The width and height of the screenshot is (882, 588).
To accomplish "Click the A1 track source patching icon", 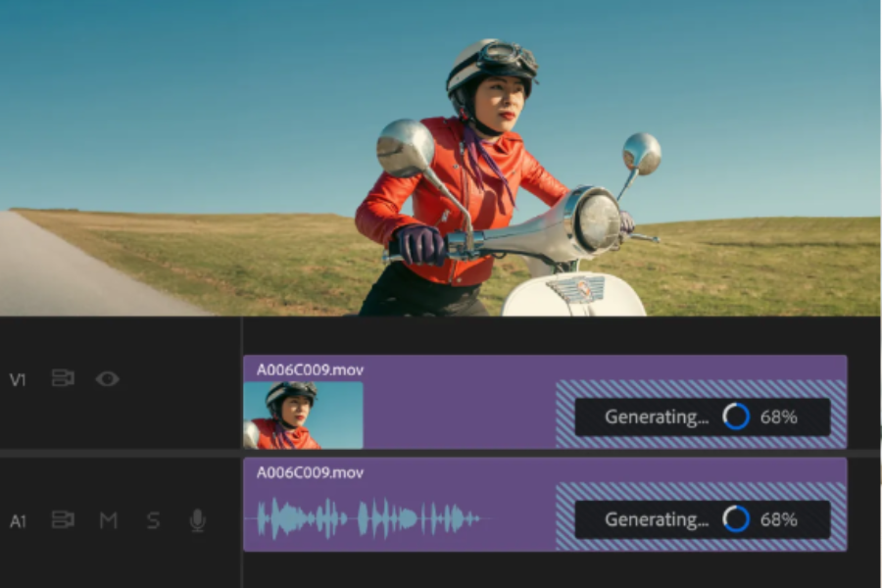I will click(63, 519).
